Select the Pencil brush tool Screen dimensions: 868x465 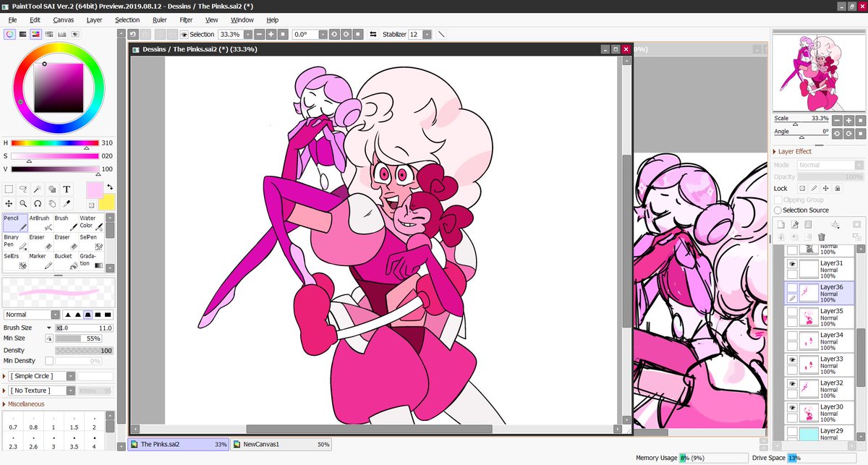tap(15, 223)
